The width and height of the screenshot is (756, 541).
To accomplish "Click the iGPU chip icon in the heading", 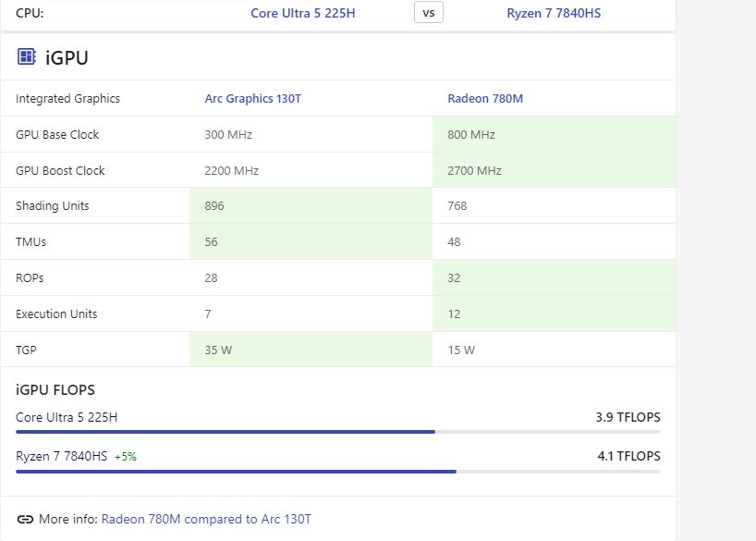I will 26,57.
